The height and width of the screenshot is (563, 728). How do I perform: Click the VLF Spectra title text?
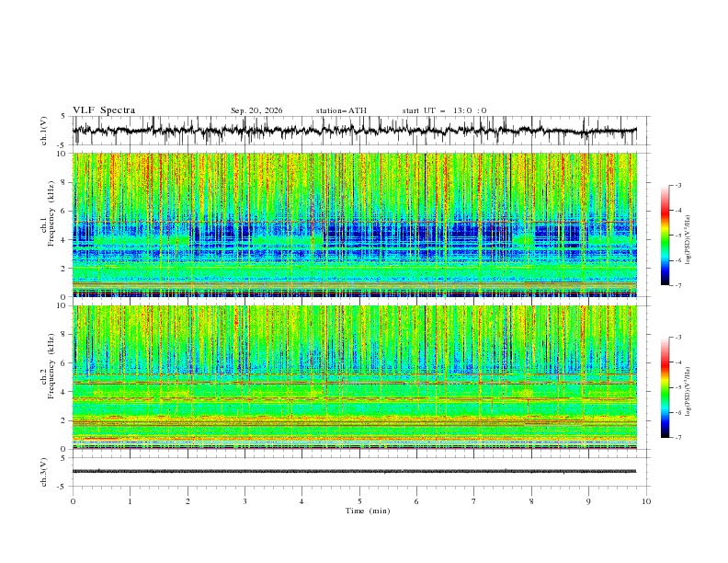(x=104, y=110)
